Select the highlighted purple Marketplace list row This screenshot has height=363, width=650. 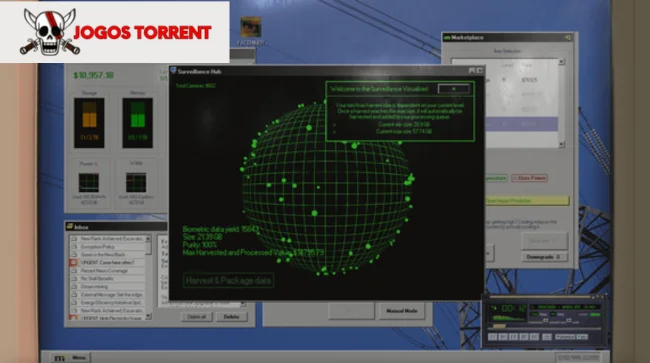[521, 124]
